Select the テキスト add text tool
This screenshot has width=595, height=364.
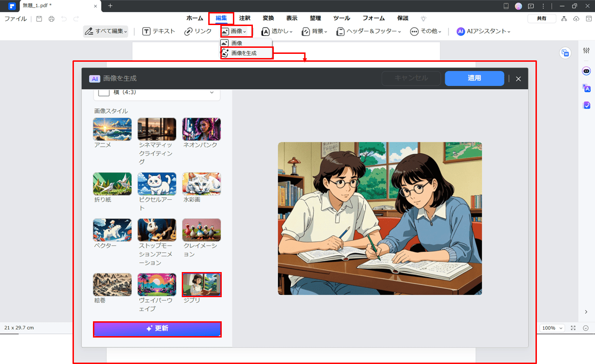click(159, 31)
